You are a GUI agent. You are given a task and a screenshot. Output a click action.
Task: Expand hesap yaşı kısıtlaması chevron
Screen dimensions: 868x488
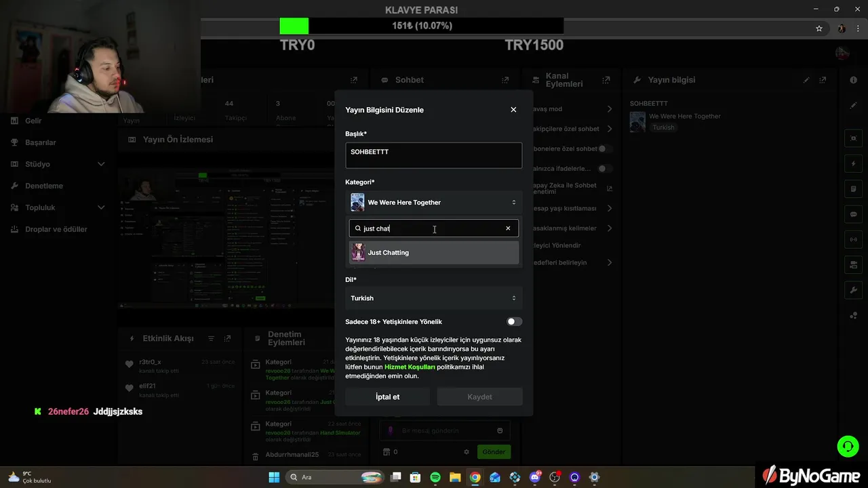pos(609,208)
